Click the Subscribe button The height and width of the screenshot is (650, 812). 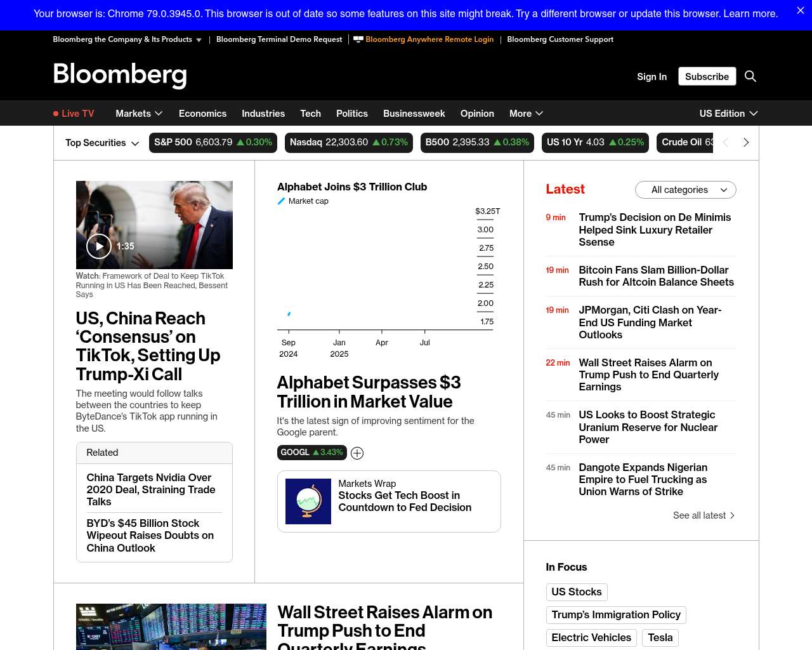[707, 76]
